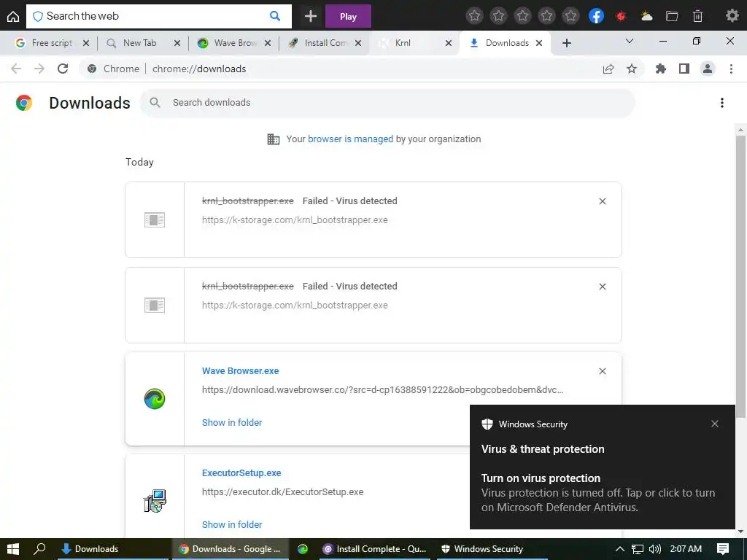This screenshot has height=560, width=747.
Task: Open Windows Security taskbar window
Action: click(x=492, y=549)
